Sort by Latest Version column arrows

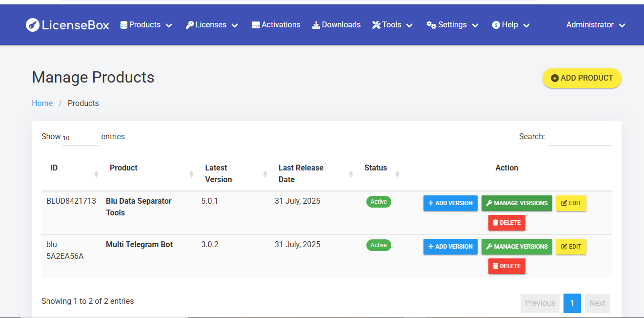point(265,174)
